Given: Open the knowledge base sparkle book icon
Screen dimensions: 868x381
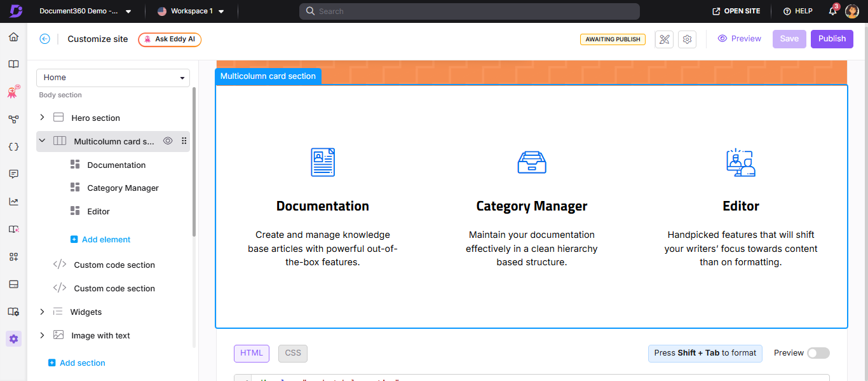Looking at the screenshot, I should click(x=13, y=229).
